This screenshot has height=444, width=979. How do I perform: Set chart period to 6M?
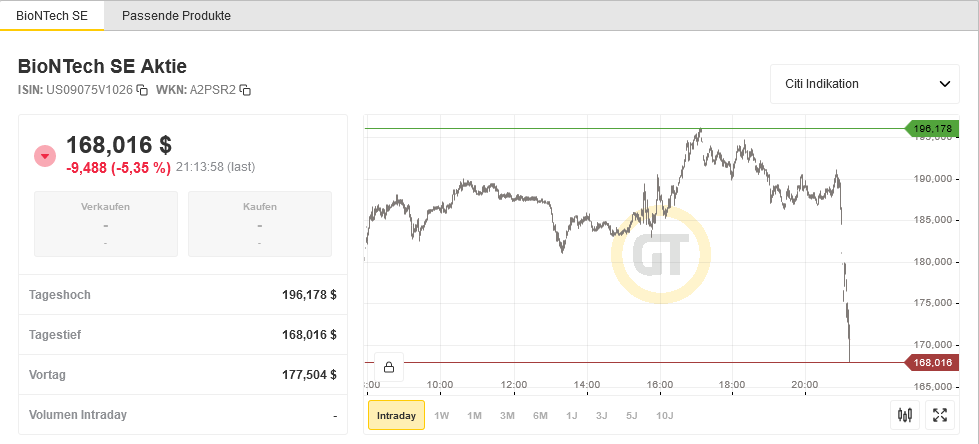pyautogui.click(x=540, y=415)
